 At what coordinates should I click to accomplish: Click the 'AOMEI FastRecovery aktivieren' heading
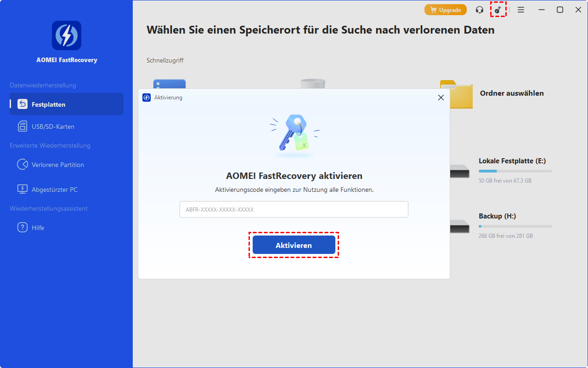pyautogui.click(x=294, y=176)
